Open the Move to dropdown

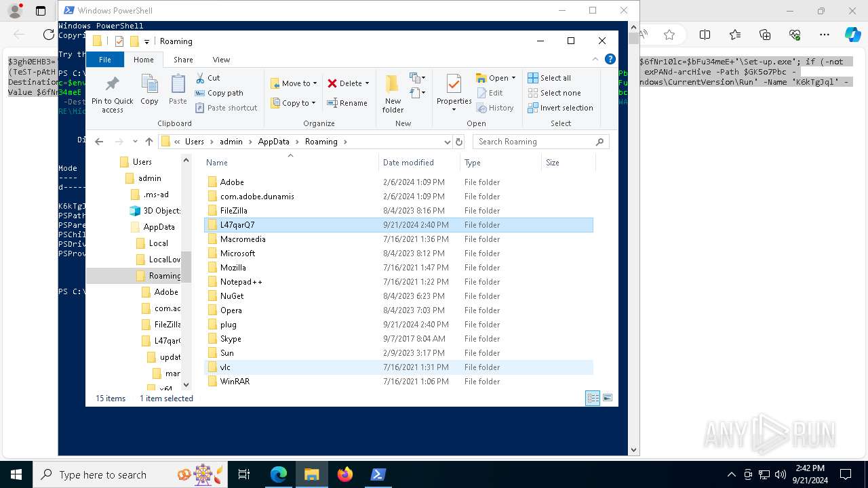tap(294, 83)
